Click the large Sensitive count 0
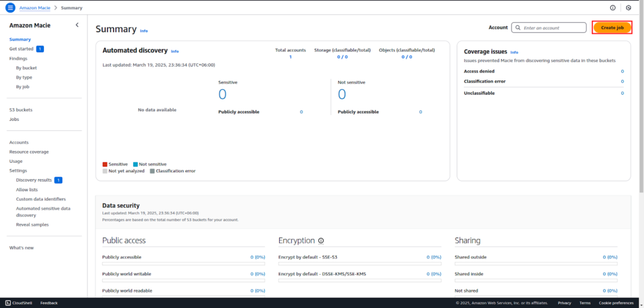The height and width of the screenshot is (308, 644). (222, 94)
